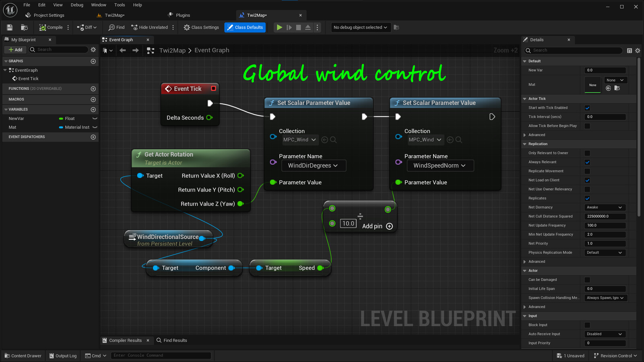Start Play in Editor with the green play icon
This screenshot has height=362, width=644.
279,27
